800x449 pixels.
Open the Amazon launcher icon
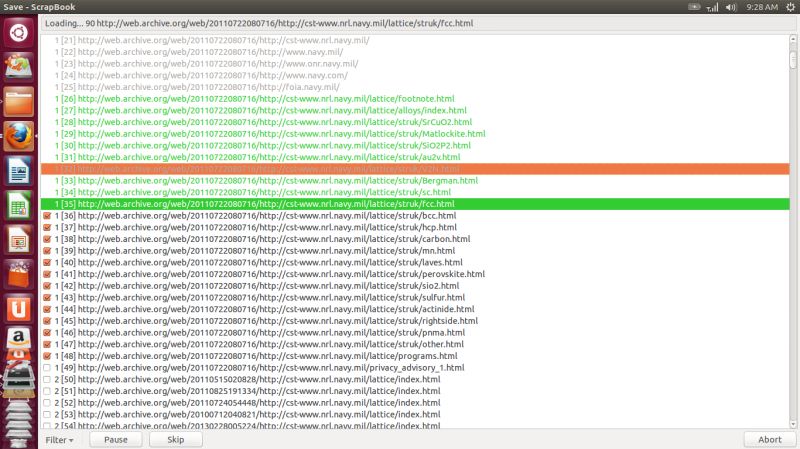18,338
